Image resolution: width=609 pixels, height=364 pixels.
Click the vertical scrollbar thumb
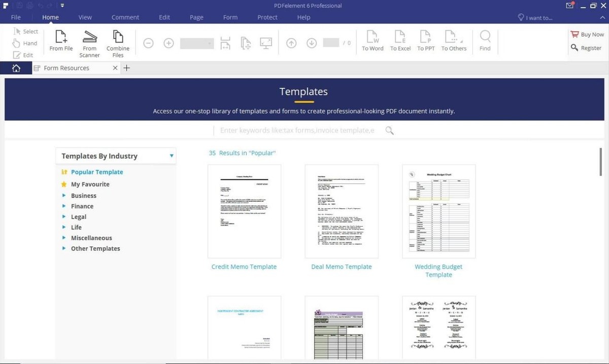point(601,162)
